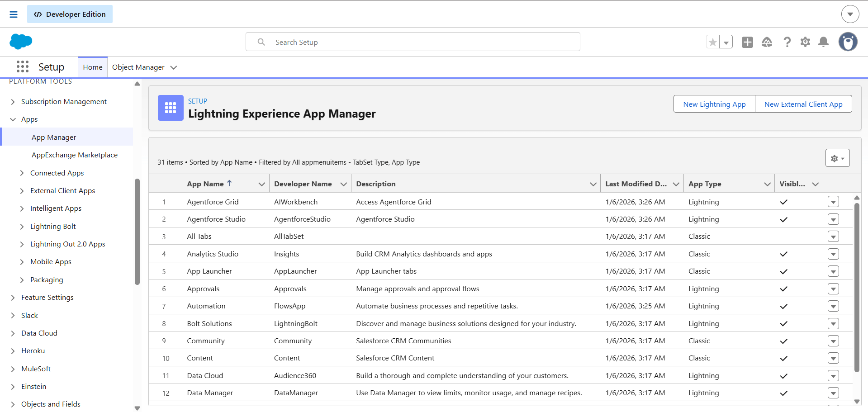
Task: Click the app table vertical scrollbar
Action: (x=857, y=287)
